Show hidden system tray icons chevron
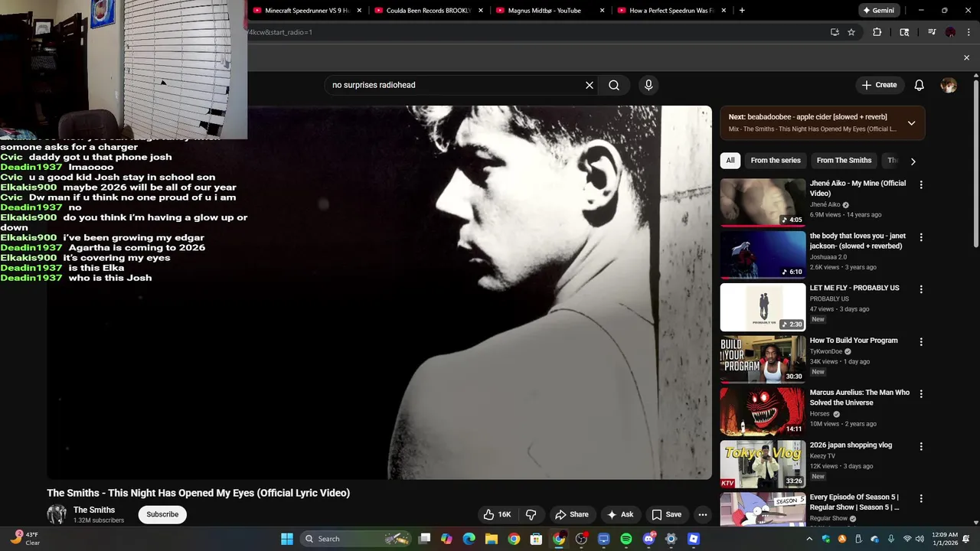 (811, 539)
